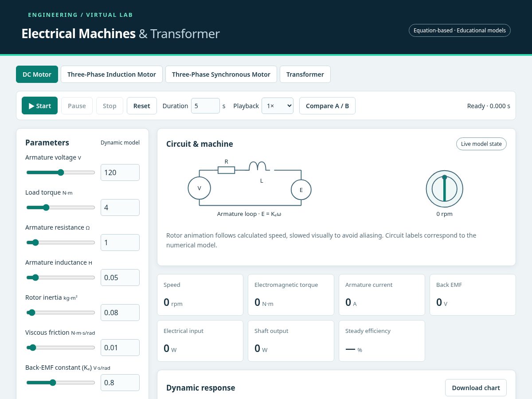Viewport: 532px width, 399px height.
Task: Adjust the Armature voltage slider
Action: [x=61, y=172]
